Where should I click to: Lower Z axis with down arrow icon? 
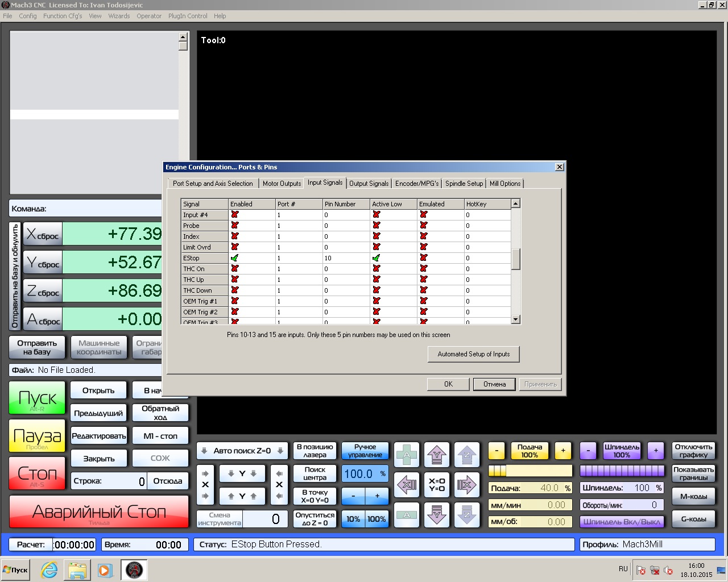pos(467,514)
